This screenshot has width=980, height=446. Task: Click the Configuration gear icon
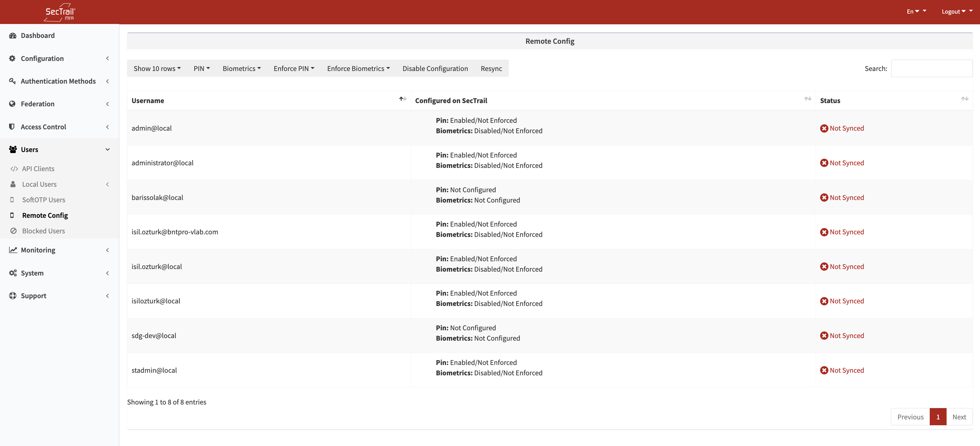pyautogui.click(x=13, y=58)
